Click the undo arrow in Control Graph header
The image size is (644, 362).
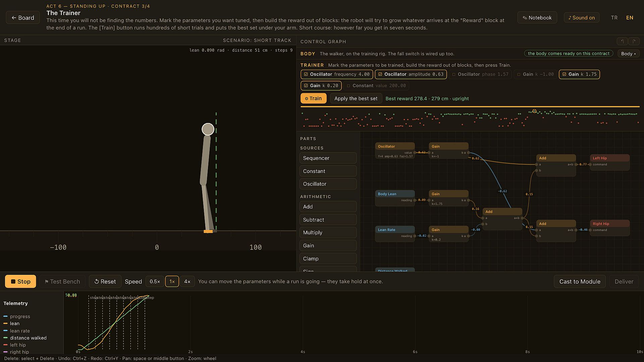click(x=622, y=41)
